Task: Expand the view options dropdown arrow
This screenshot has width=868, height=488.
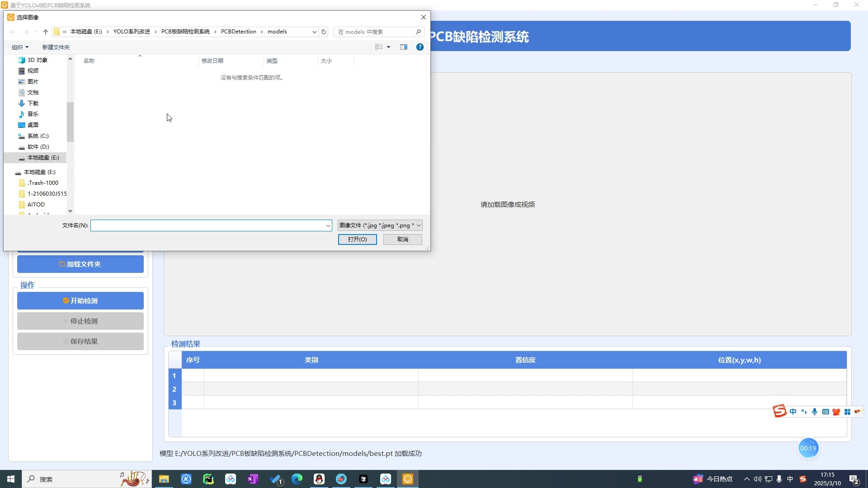Action: click(388, 47)
